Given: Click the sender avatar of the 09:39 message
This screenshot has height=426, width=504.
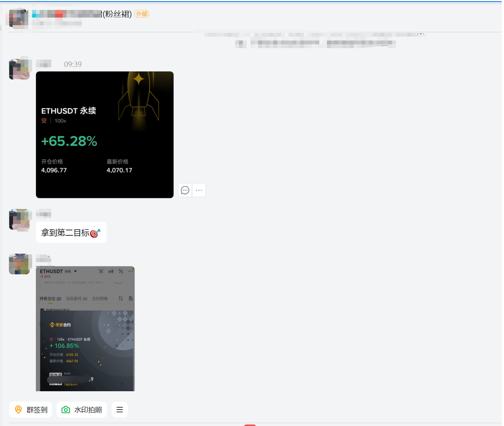Looking at the screenshot, I should pos(20,69).
